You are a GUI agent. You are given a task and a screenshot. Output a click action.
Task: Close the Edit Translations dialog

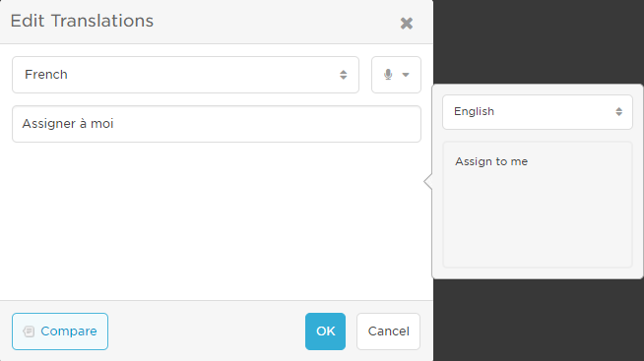pyautogui.click(x=407, y=24)
